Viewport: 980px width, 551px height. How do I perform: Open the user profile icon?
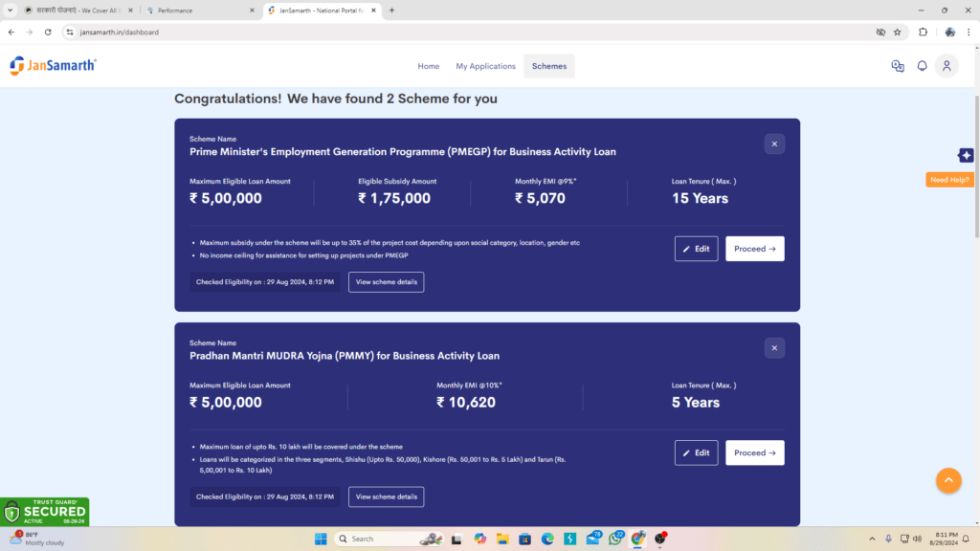947,66
